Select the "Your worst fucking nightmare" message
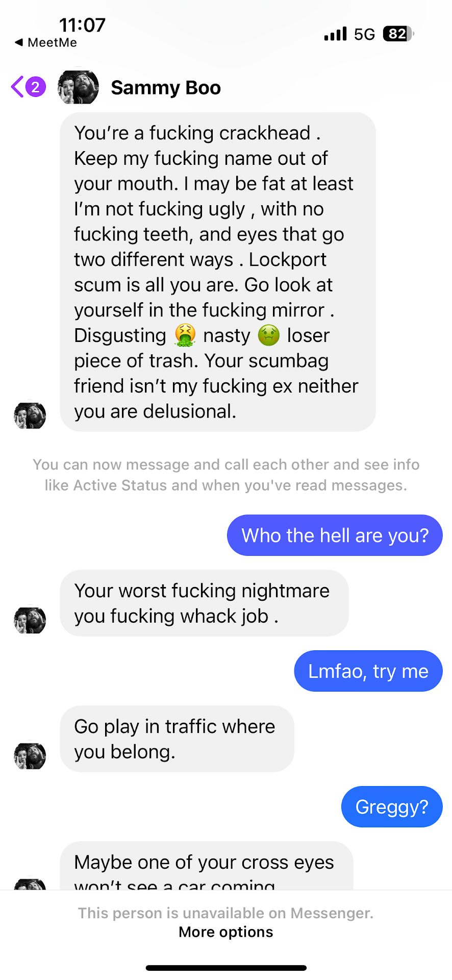452x980 pixels. (x=204, y=603)
